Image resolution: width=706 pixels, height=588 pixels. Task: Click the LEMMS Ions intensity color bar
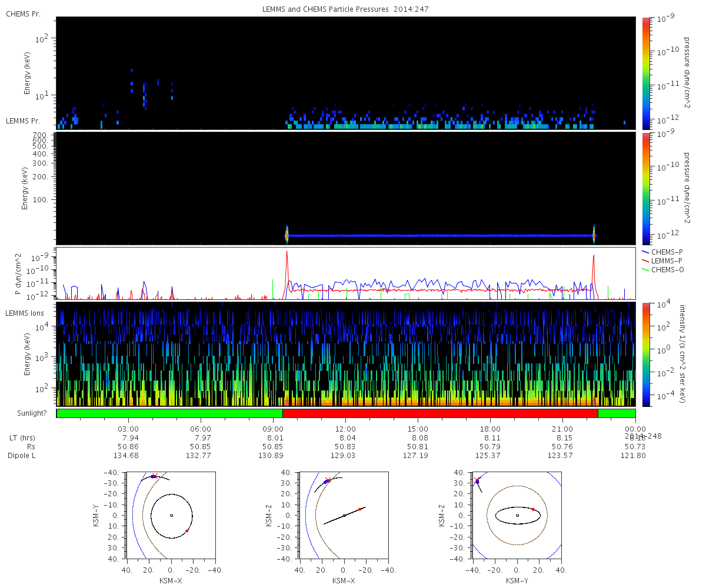[646, 355]
